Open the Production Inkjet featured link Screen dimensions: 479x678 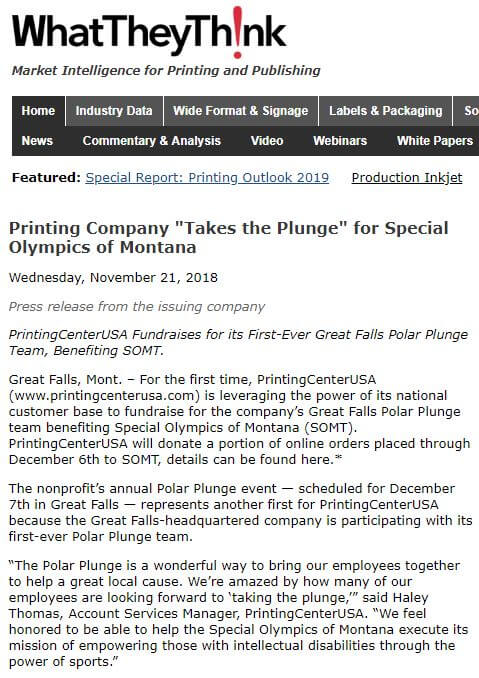pos(407,178)
